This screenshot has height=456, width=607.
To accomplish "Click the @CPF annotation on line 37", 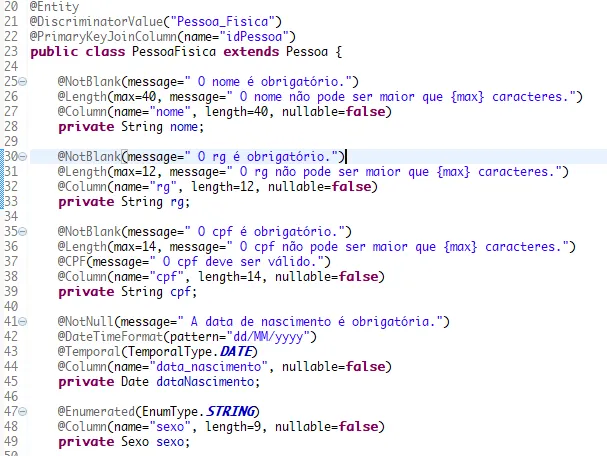I will coord(71,262).
